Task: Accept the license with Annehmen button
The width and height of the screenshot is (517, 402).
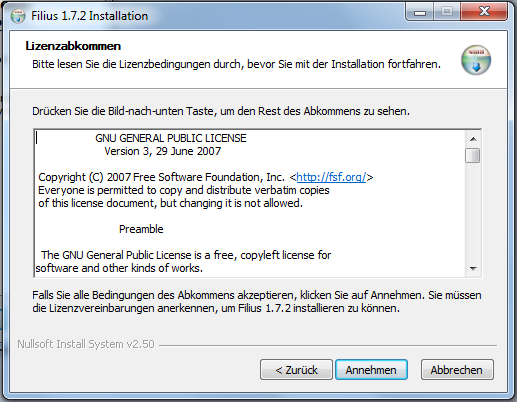Action: pos(371,370)
